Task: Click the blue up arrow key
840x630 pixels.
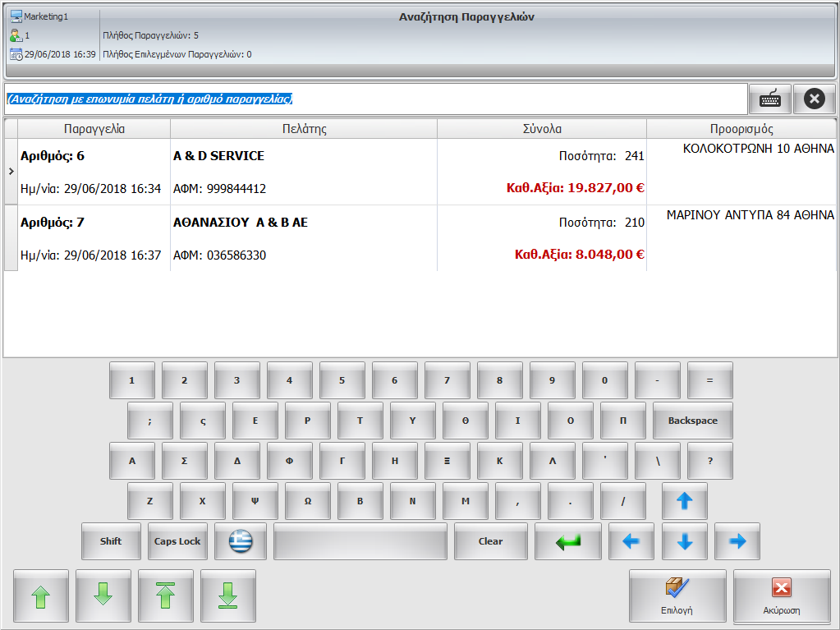Action: tap(685, 501)
